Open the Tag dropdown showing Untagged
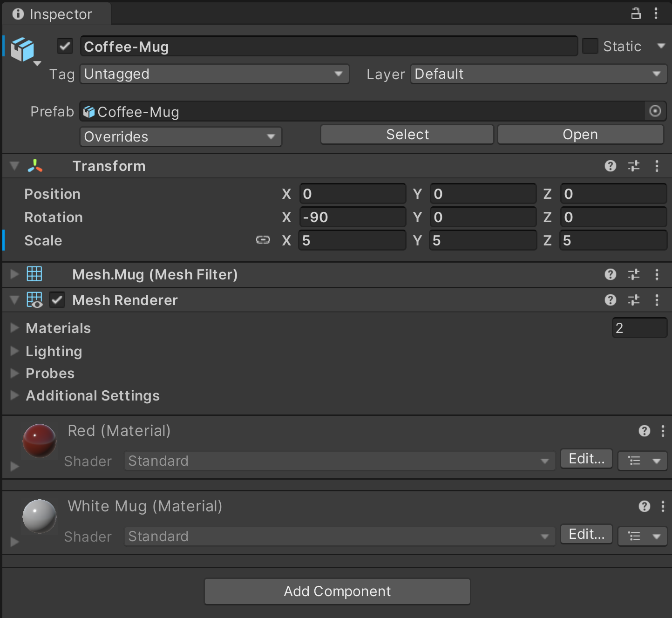This screenshot has width=672, height=618. pos(214,74)
